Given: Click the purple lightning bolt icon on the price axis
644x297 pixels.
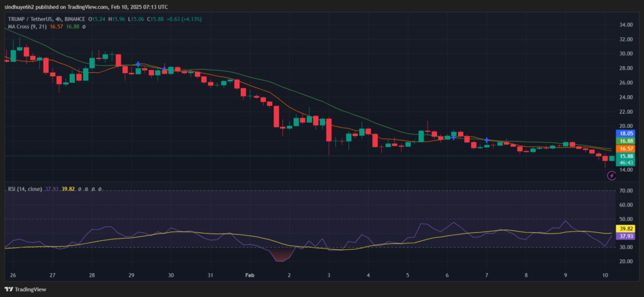Looking at the screenshot, I should 611,176.
